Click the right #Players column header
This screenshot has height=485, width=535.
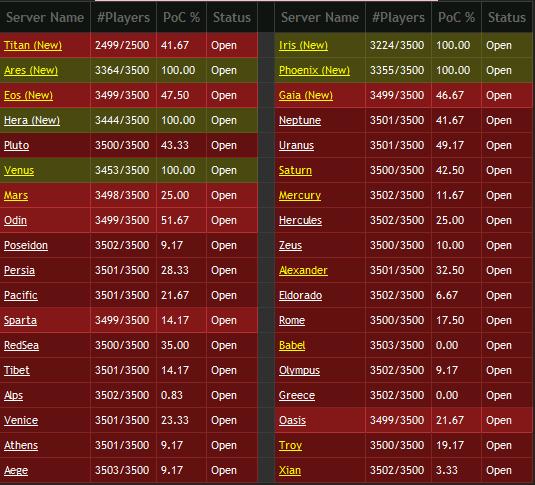tap(398, 17)
